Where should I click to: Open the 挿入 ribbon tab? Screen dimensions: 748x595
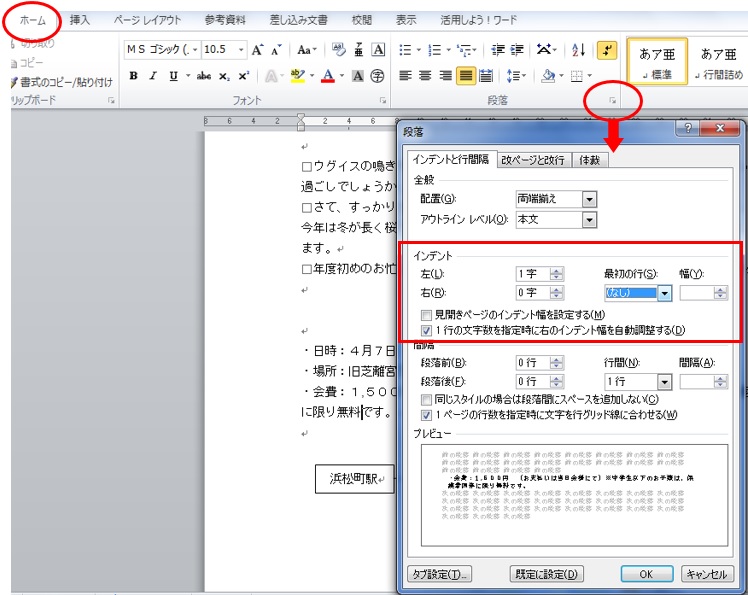click(80, 19)
